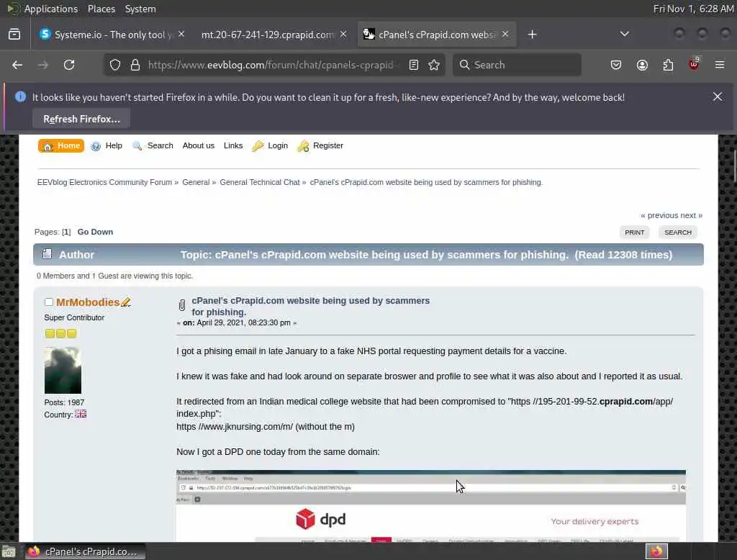Open the Places menu
737x560 pixels.
click(x=101, y=9)
